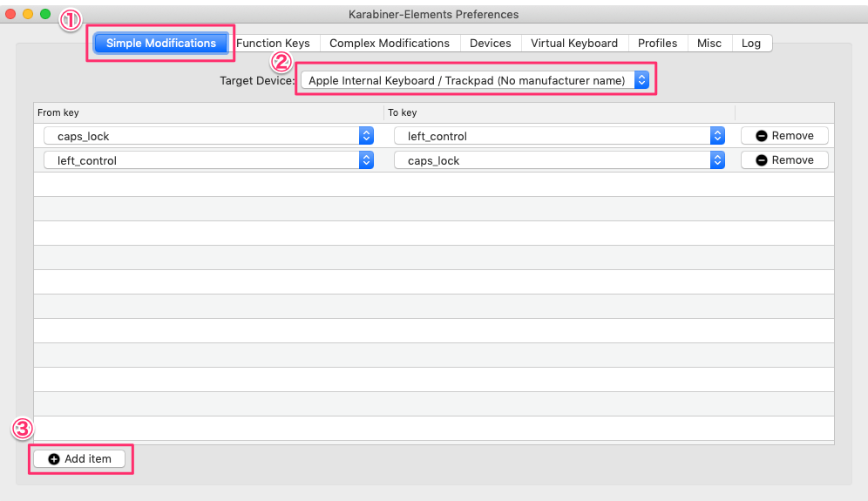Open the Complex Modifications tab

(x=390, y=44)
